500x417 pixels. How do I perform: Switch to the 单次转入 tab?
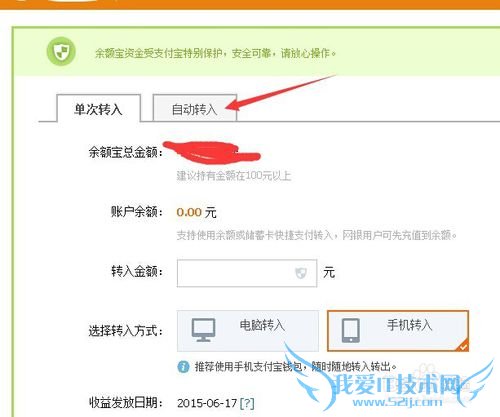(x=99, y=108)
